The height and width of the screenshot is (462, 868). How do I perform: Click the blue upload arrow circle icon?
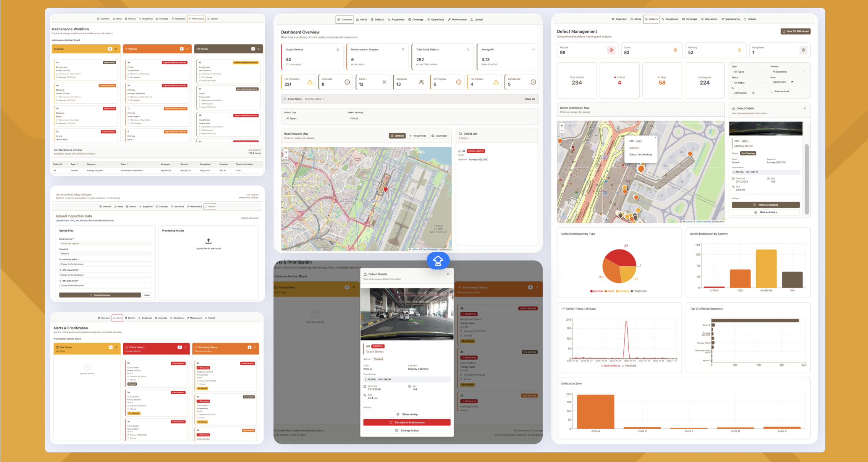point(438,261)
